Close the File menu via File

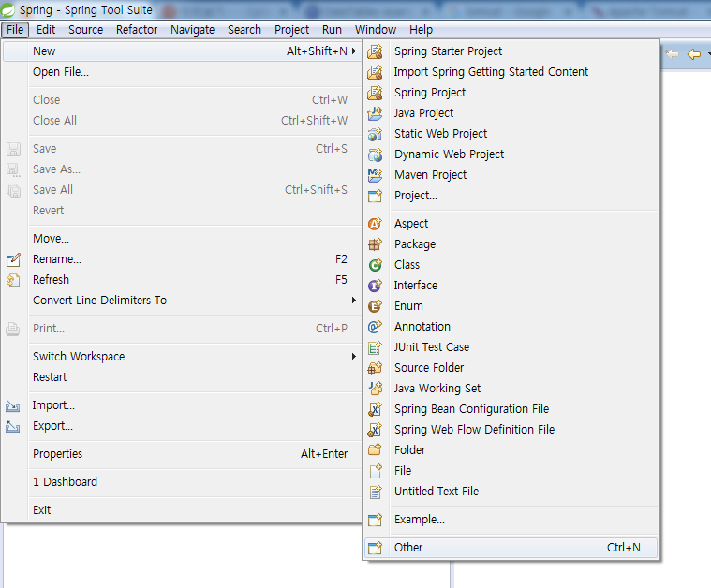click(15, 30)
